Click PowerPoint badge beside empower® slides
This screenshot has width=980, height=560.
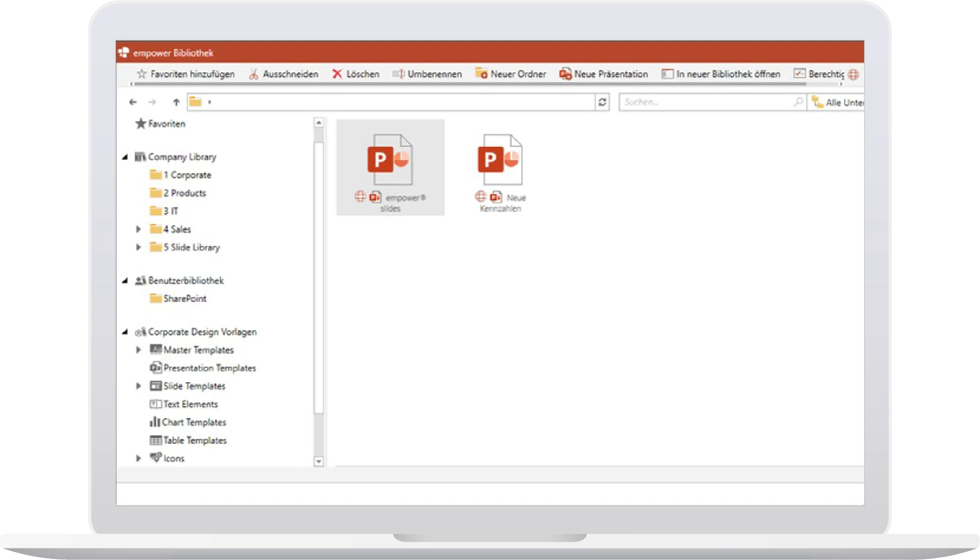375,197
